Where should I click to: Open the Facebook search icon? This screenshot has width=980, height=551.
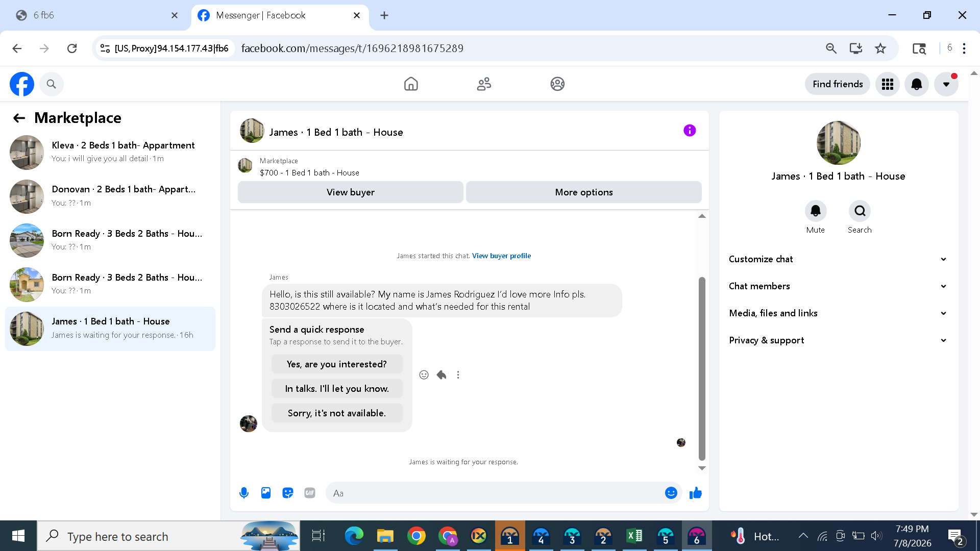point(51,84)
